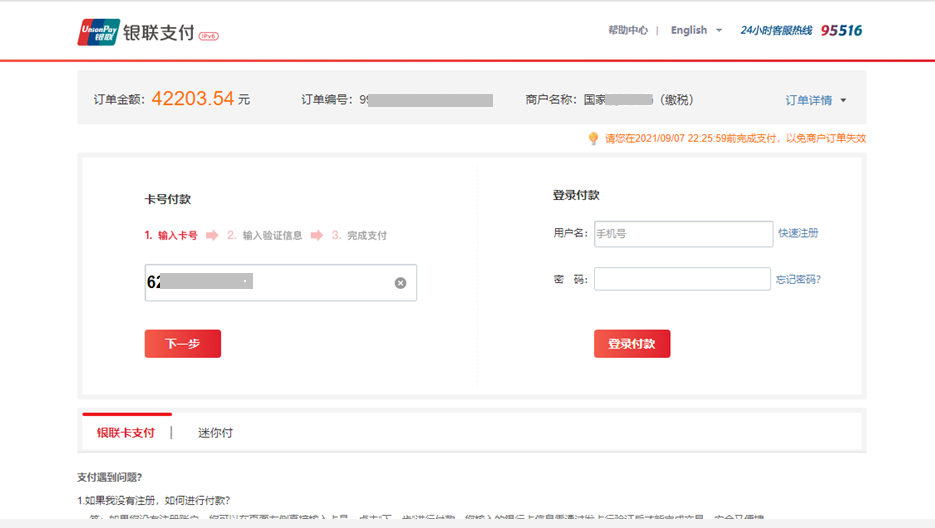
Task: Click the IPv6 badge beside 银联支付
Action: click(x=209, y=36)
